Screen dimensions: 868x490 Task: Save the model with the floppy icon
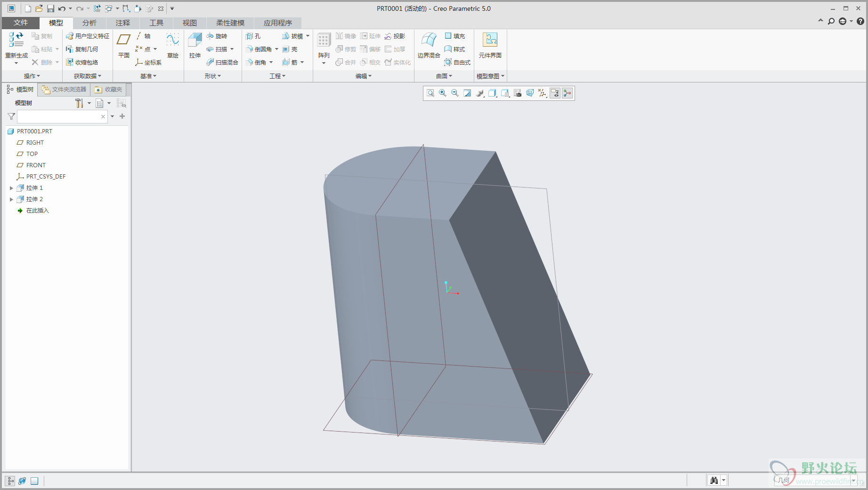point(50,8)
